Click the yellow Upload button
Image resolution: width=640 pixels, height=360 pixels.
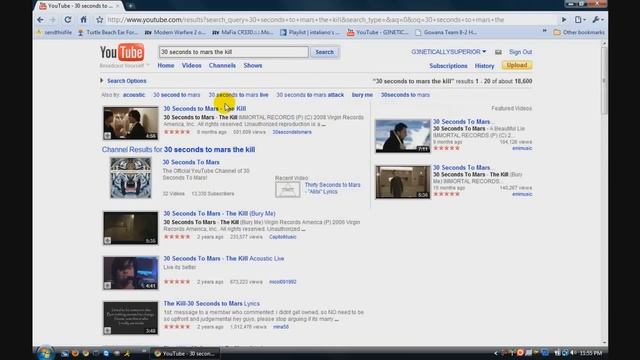click(517, 65)
